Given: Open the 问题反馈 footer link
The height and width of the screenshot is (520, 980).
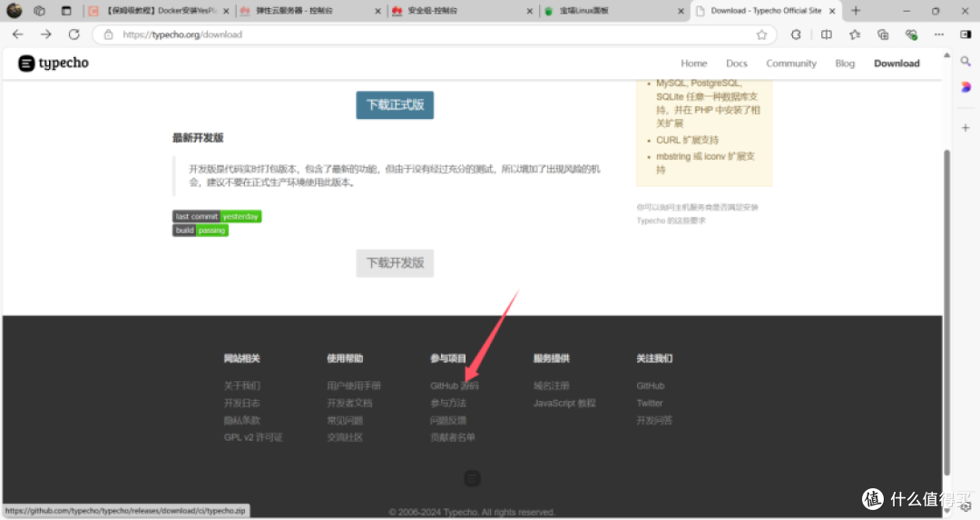Looking at the screenshot, I should pyautogui.click(x=448, y=420).
